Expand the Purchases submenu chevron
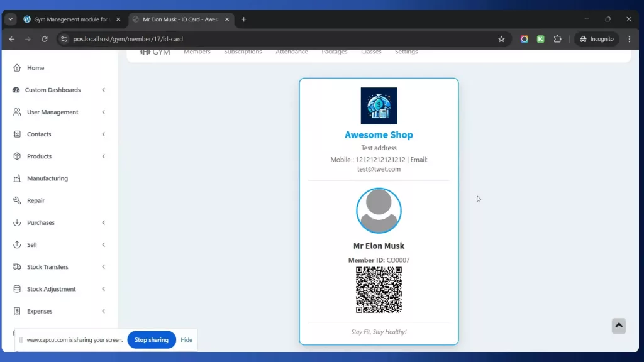This screenshot has width=644, height=362. [104, 223]
